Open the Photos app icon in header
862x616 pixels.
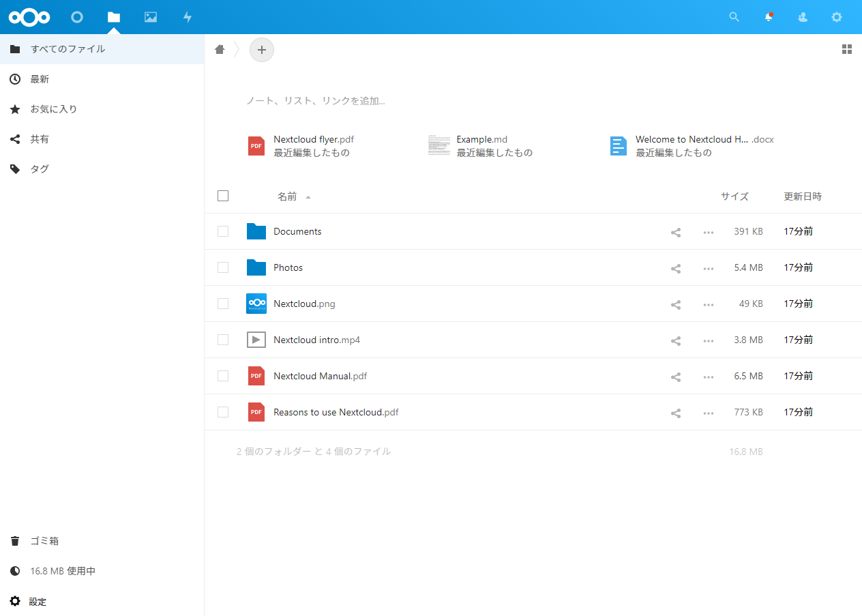click(151, 17)
